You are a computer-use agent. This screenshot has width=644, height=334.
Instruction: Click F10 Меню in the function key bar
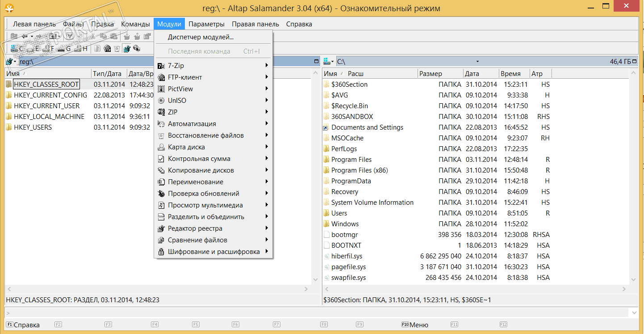[x=415, y=325]
